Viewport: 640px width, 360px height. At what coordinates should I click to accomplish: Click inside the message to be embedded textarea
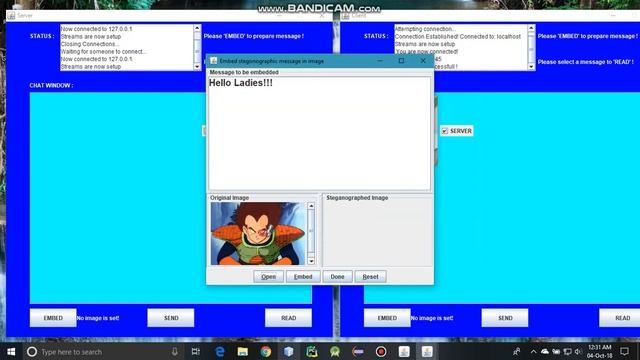pos(320,133)
